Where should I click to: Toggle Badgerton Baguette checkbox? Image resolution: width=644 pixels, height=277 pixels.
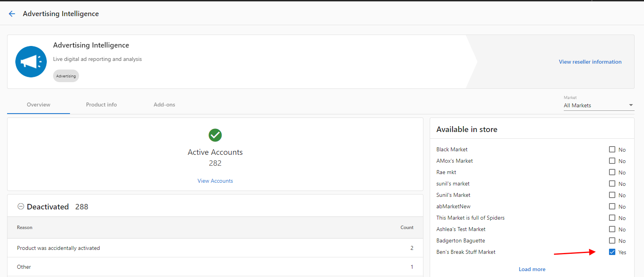coord(612,240)
